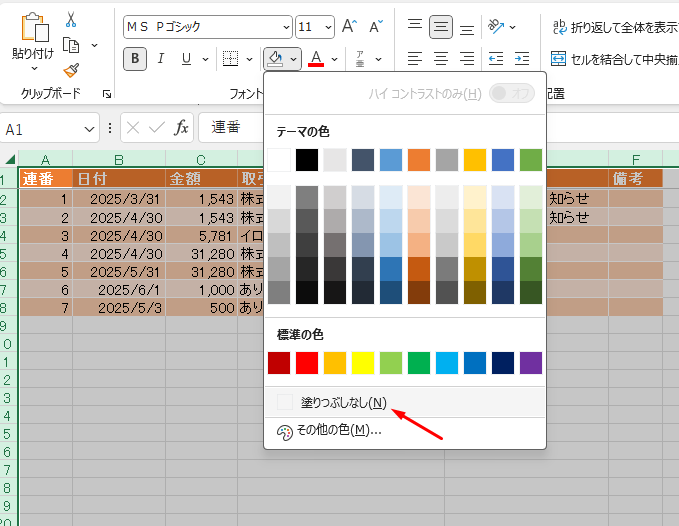Open the font name MS Pゴシック dropdown

point(286,27)
